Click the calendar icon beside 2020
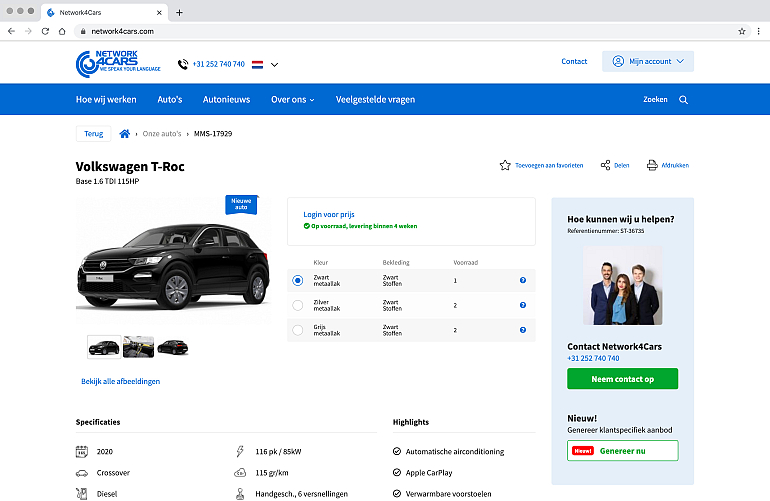This screenshot has height=501, width=770. click(x=82, y=451)
